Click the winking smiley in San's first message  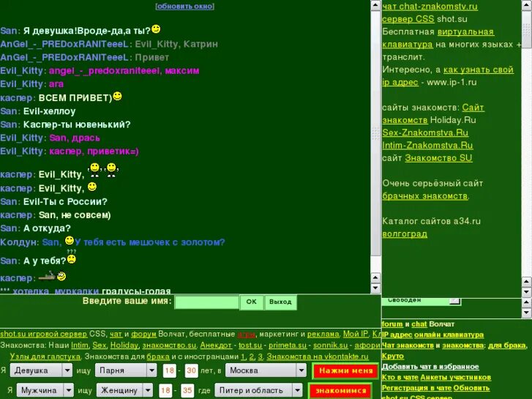click(x=156, y=29)
